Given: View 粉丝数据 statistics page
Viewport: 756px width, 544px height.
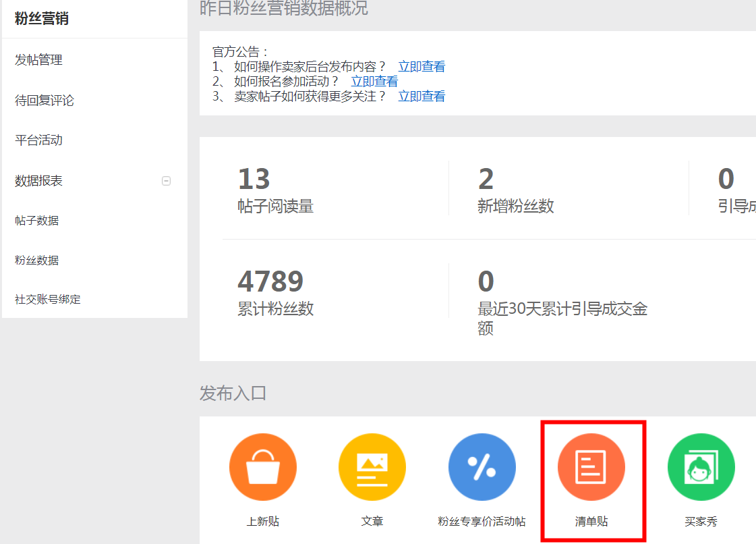Looking at the screenshot, I should pos(36,260).
